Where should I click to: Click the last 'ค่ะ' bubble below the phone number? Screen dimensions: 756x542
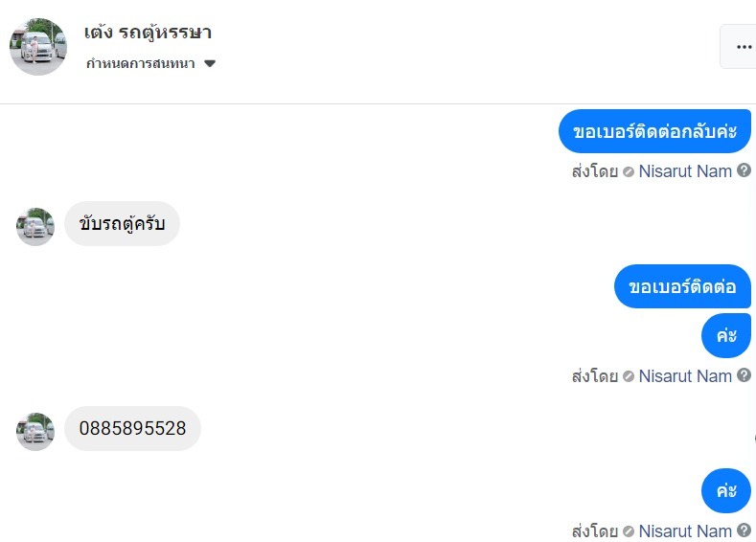tap(725, 490)
